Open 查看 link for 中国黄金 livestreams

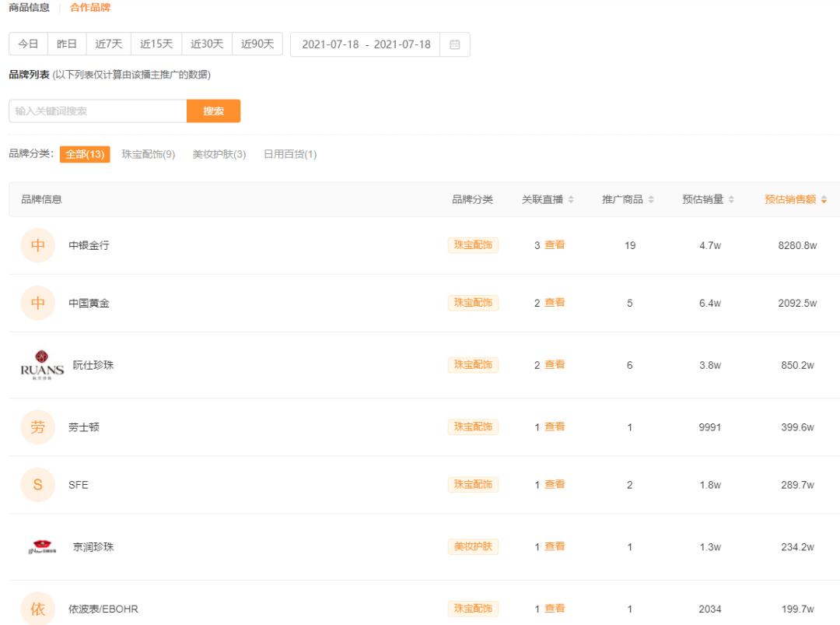[x=555, y=302]
